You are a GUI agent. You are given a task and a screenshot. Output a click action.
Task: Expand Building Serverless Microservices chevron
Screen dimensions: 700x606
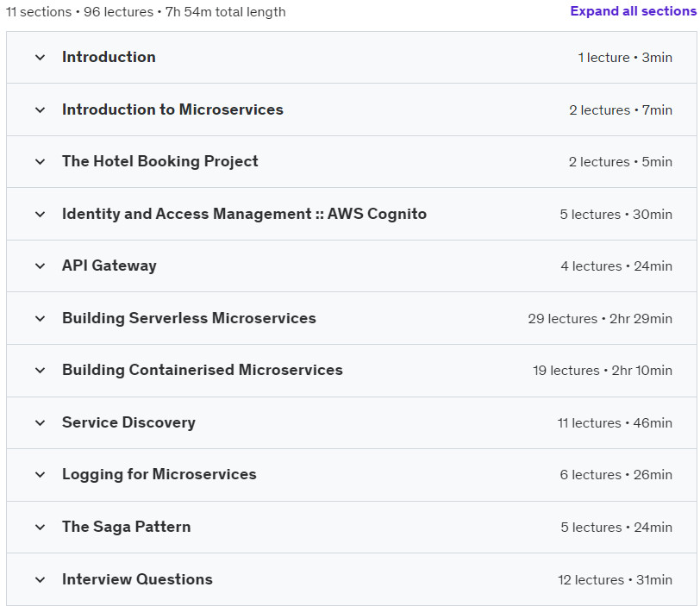pyautogui.click(x=41, y=319)
